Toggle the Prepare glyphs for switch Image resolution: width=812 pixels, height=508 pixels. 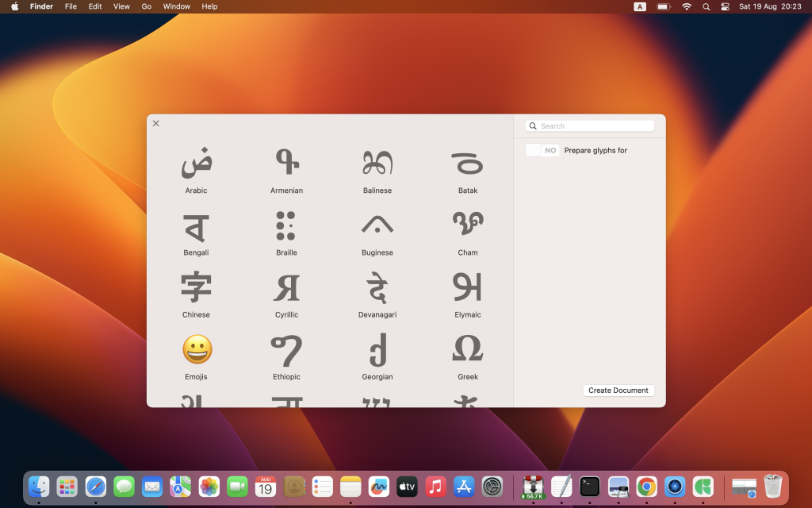point(542,150)
